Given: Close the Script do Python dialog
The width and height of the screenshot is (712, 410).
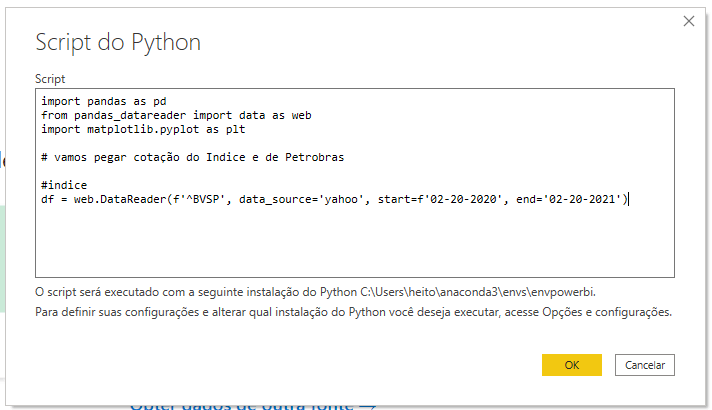Looking at the screenshot, I should click(688, 20).
